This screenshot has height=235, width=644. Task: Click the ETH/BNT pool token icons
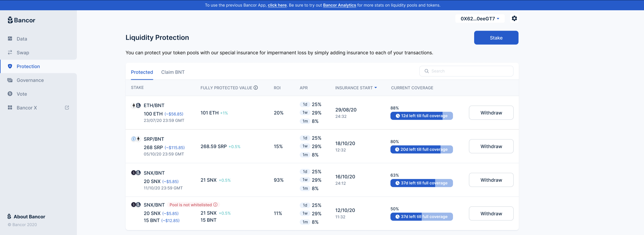(x=136, y=105)
